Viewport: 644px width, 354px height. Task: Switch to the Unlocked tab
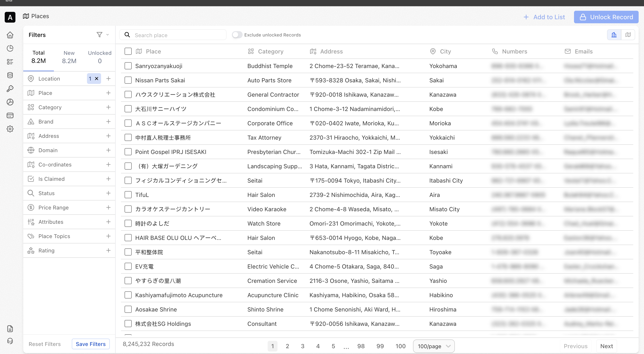pyautogui.click(x=100, y=57)
